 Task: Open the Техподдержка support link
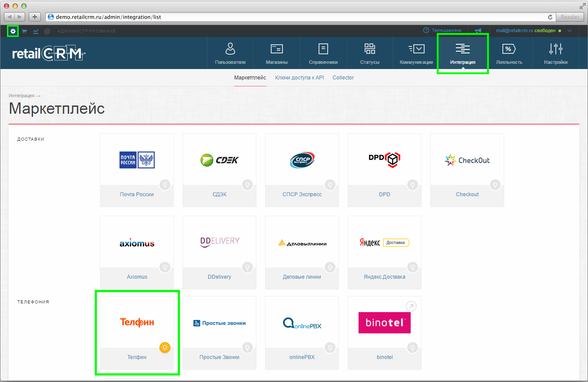point(446,30)
